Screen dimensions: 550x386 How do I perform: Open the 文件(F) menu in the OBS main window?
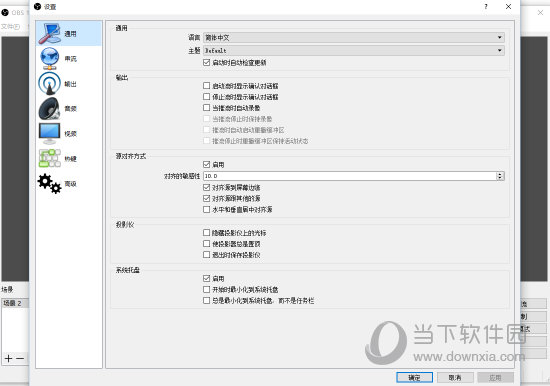tap(10, 27)
